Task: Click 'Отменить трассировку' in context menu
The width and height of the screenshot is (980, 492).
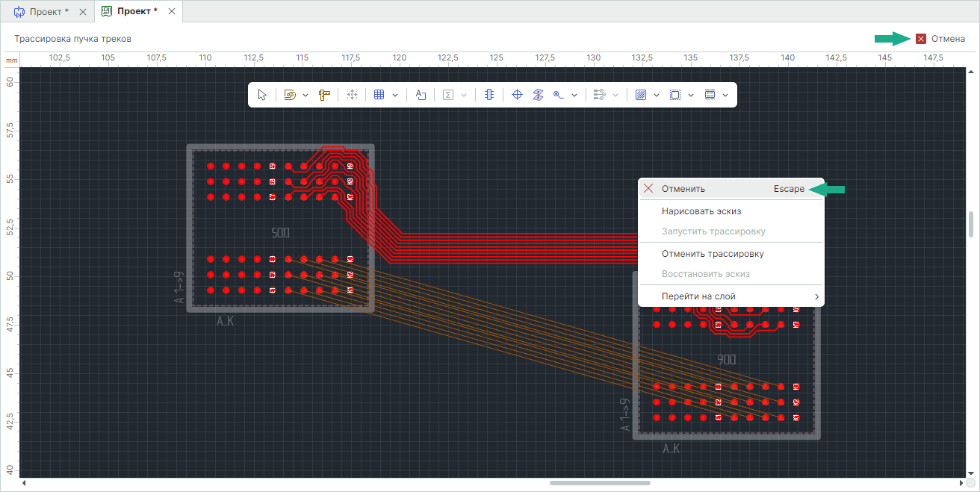Action: click(x=713, y=254)
